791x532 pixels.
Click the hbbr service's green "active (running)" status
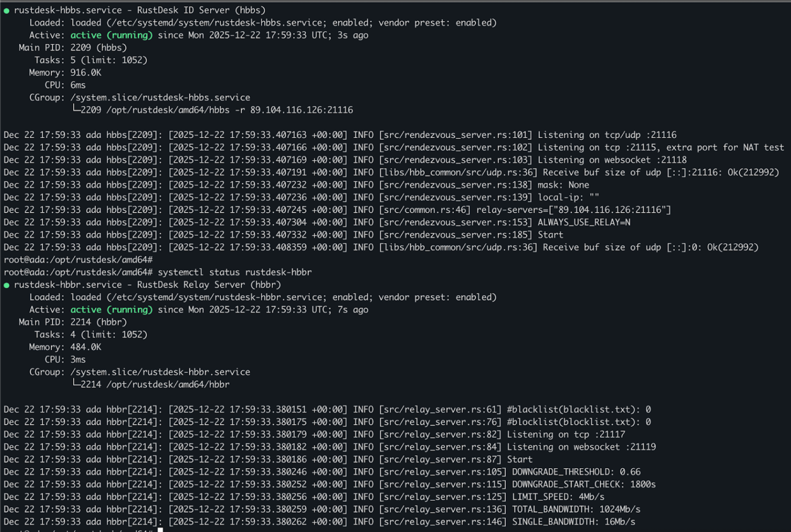point(111,310)
